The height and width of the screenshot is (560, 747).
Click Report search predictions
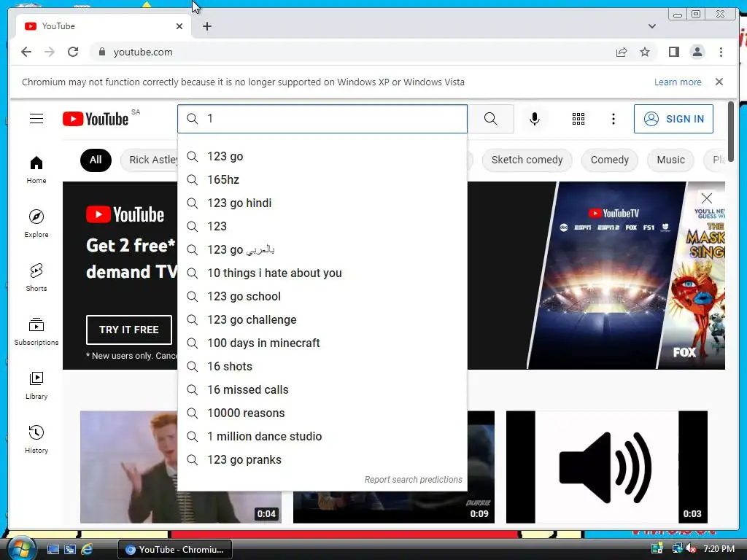(x=413, y=480)
